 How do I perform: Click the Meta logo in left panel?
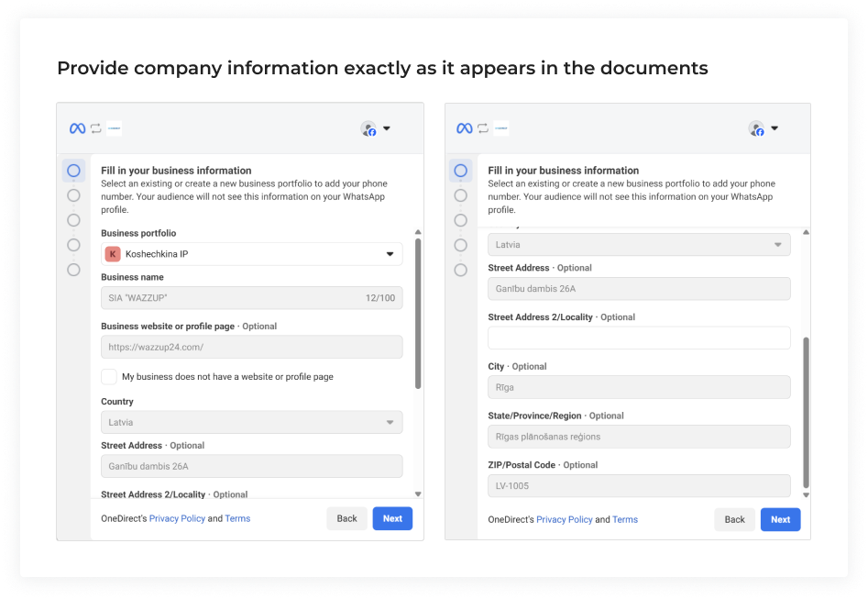pyautogui.click(x=78, y=128)
